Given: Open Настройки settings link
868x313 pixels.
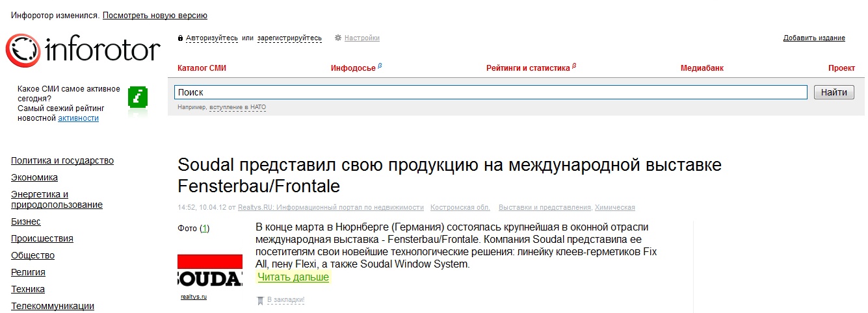Looking at the screenshot, I should click(362, 38).
